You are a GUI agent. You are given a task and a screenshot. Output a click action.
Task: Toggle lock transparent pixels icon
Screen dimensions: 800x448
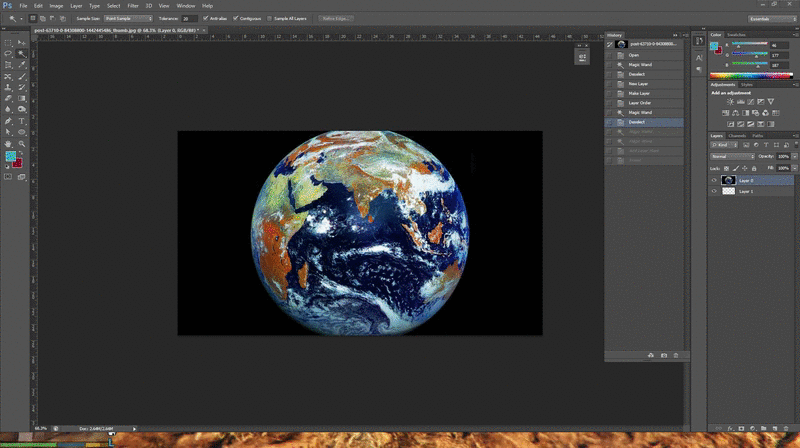click(x=727, y=168)
